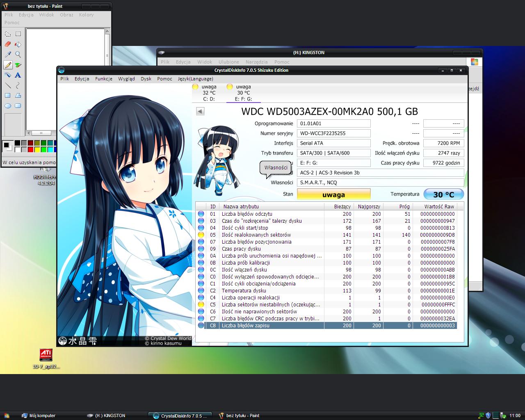
Task: Open the Kolory menu in Paint
Action: [x=86, y=15]
